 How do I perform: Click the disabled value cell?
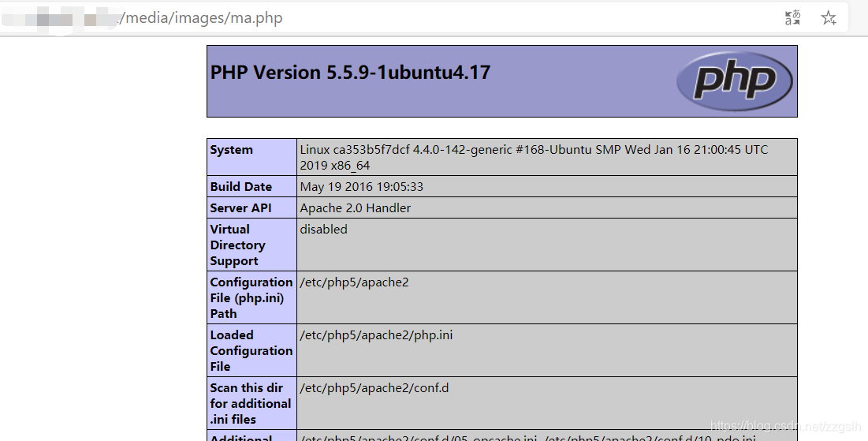(547, 245)
